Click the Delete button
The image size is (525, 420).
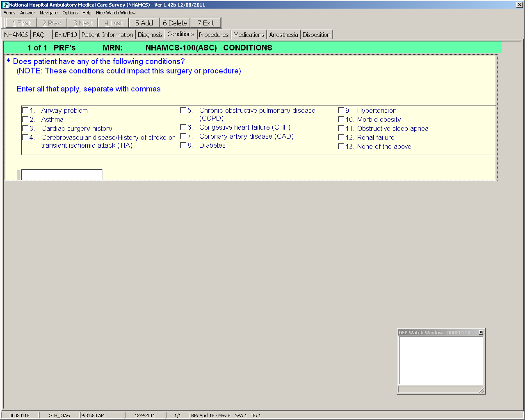pos(175,23)
